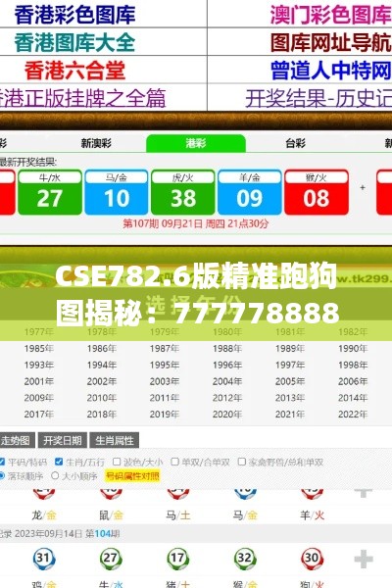The image size is (392, 588).
Task: Select year 1986年
Action: 102,348
